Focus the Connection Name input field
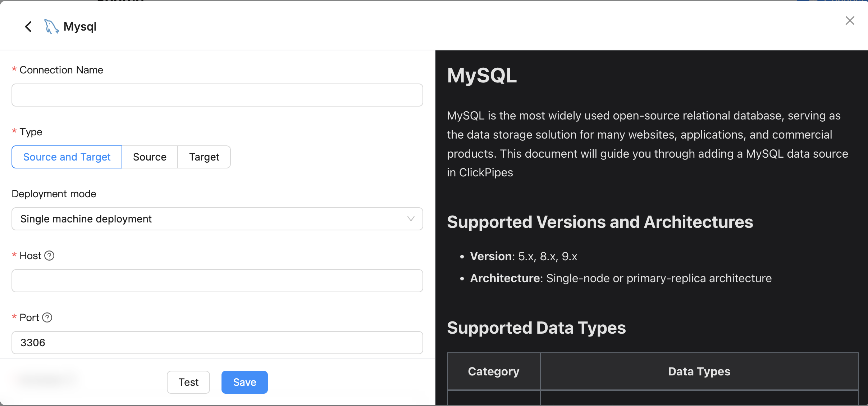The width and height of the screenshot is (868, 406). pyautogui.click(x=217, y=95)
